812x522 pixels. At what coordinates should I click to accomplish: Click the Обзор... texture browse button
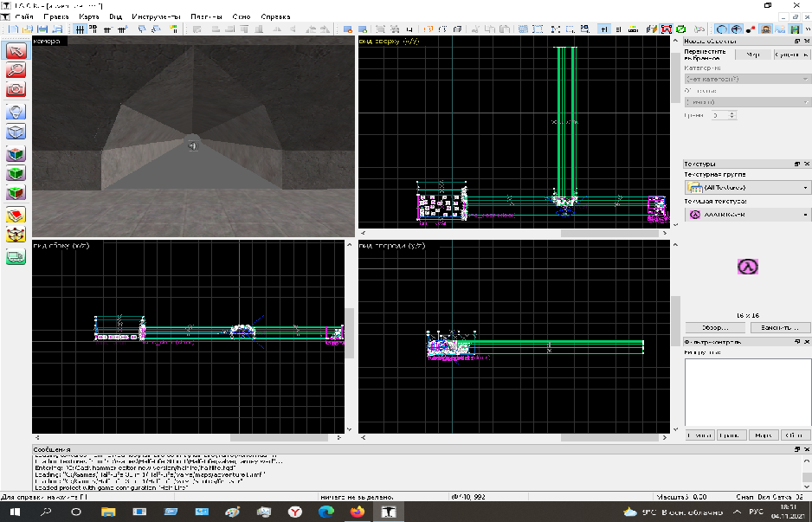[715, 328]
